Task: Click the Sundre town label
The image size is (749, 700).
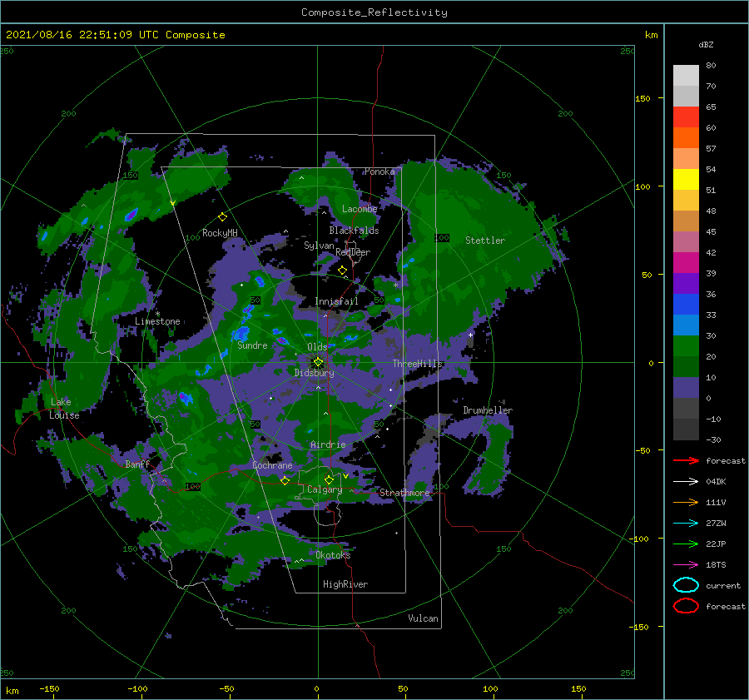Action: [x=252, y=345]
